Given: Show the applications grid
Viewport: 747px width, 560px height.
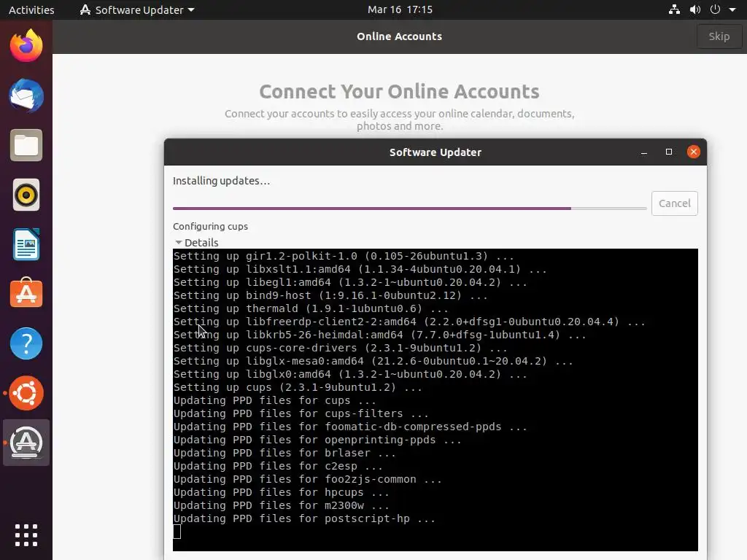Looking at the screenshot, I should coord(26,535).
